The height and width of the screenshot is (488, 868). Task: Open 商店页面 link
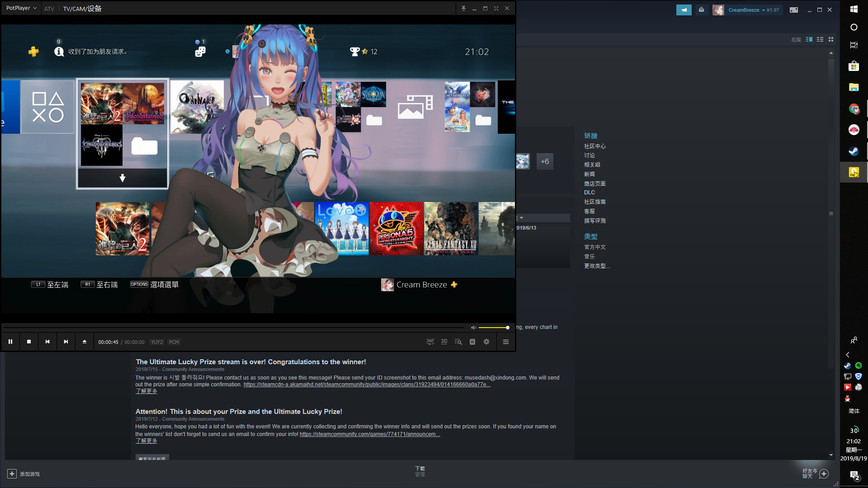pyautogui.click(x=594, y=184)
